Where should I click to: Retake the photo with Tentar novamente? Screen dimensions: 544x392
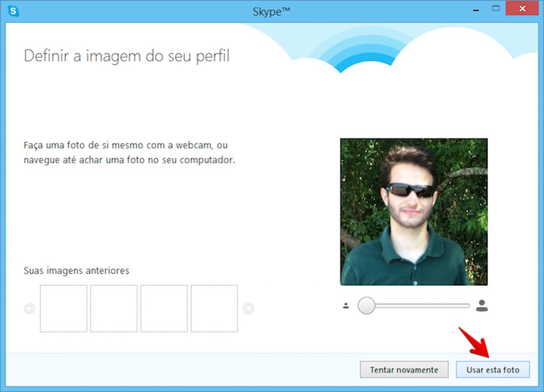pyautogui.click(x=404, y=369)
